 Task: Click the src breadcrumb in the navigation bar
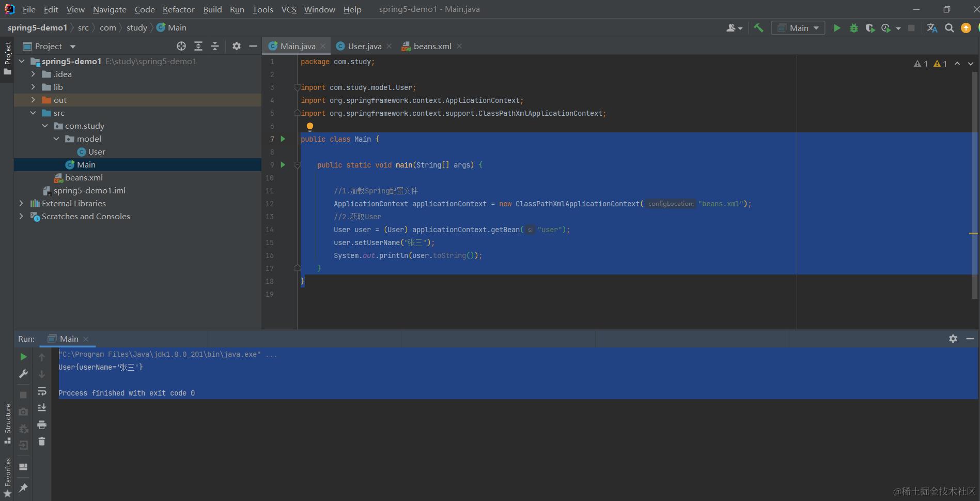(x=83, y=27)
